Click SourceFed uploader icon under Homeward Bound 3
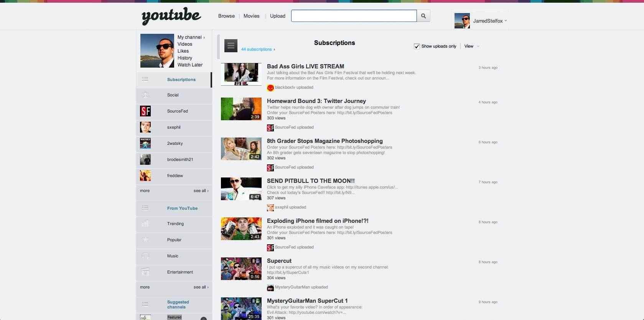Viewport: 644px width, 320px height. [270, 128]
